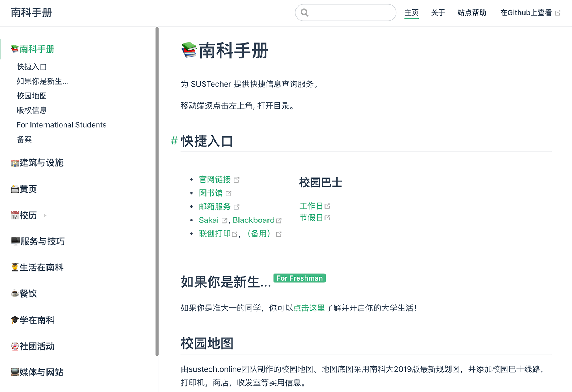
Task: Click the books emoji beside sidebar 南科手册
Action: (15, 49)
